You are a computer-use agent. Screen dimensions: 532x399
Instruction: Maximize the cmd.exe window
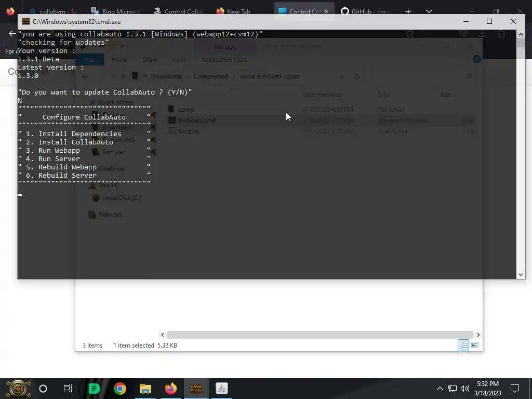click(489, 21)
